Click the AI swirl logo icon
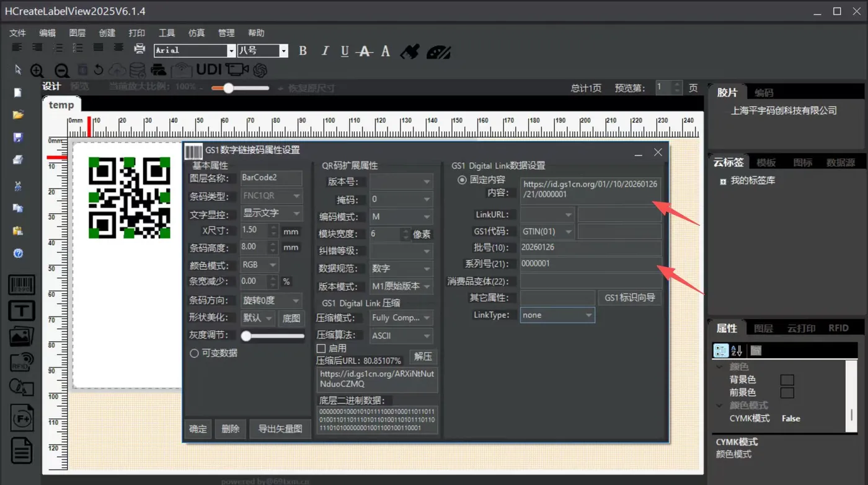 [260, 70]
